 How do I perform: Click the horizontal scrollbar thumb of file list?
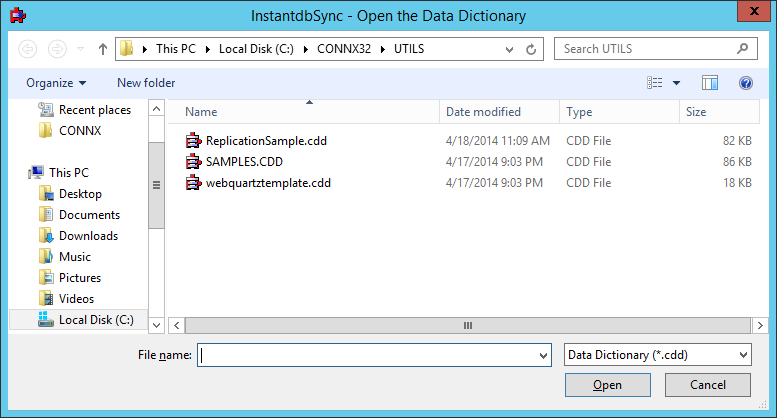click(468, 325)
